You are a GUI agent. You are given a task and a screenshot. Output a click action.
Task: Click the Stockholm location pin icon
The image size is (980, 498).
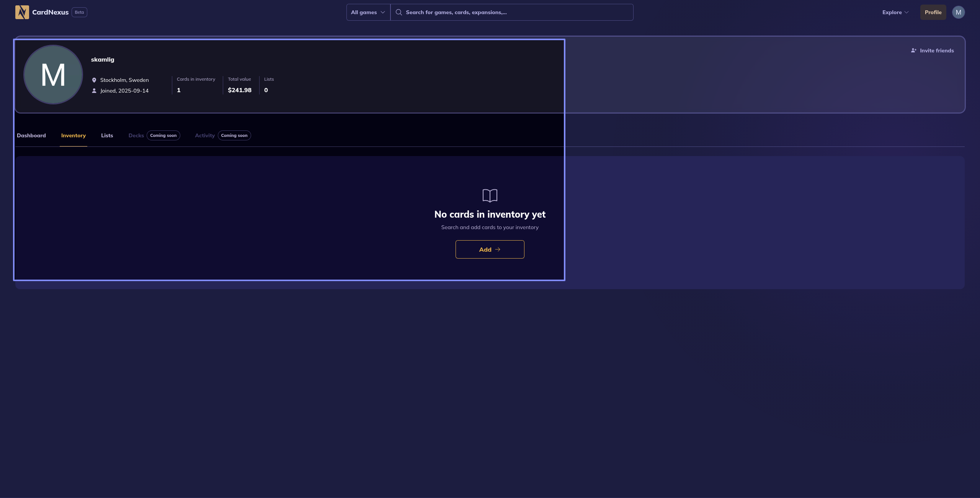[x=94, y=80]
